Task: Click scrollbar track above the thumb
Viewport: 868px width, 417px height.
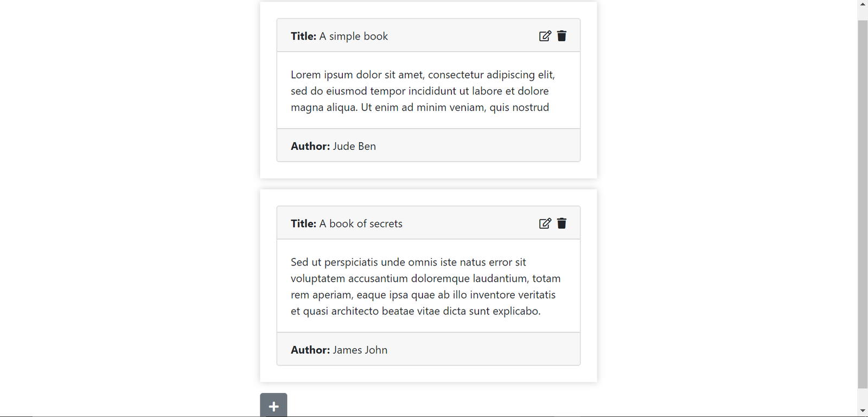Action: [863, 14]
